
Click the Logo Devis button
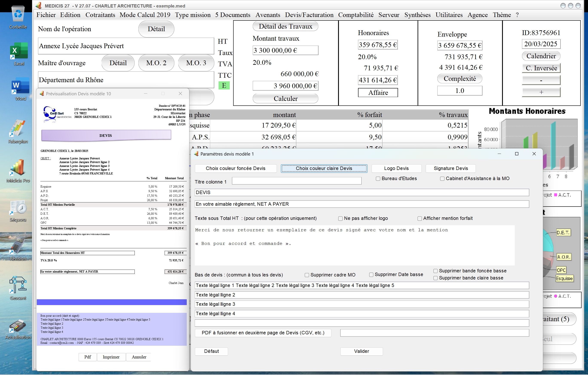coord(396,168)
